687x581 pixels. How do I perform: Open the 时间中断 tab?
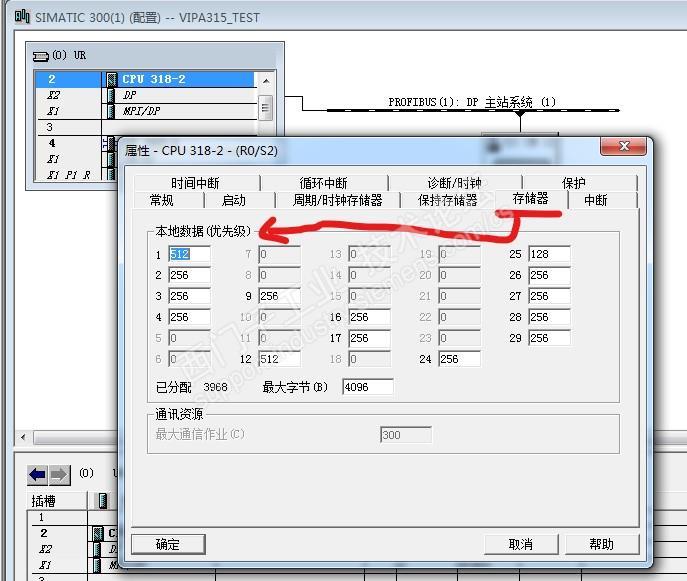(195, 183)
